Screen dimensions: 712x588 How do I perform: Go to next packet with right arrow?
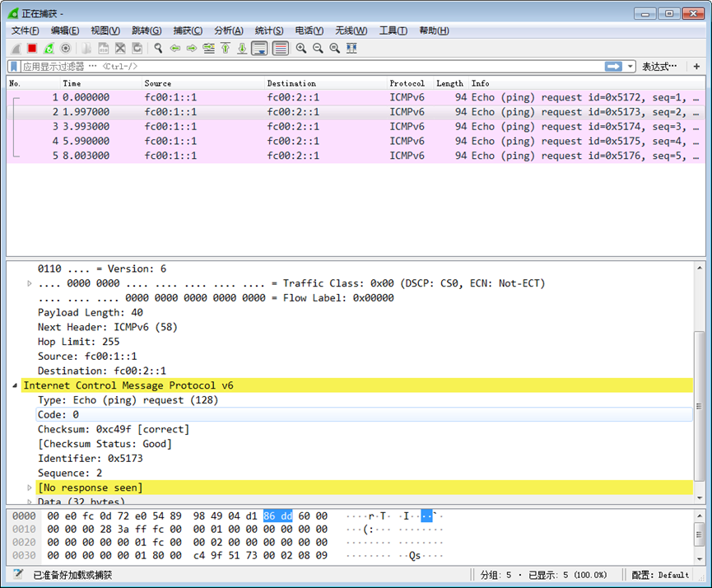pyautogui.click(x=192, y=48)
